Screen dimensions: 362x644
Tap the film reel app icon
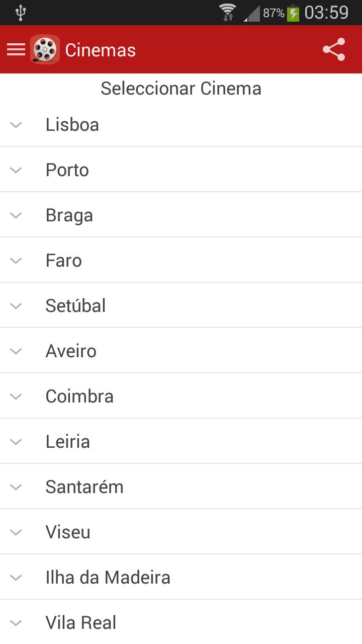[45, 49]
